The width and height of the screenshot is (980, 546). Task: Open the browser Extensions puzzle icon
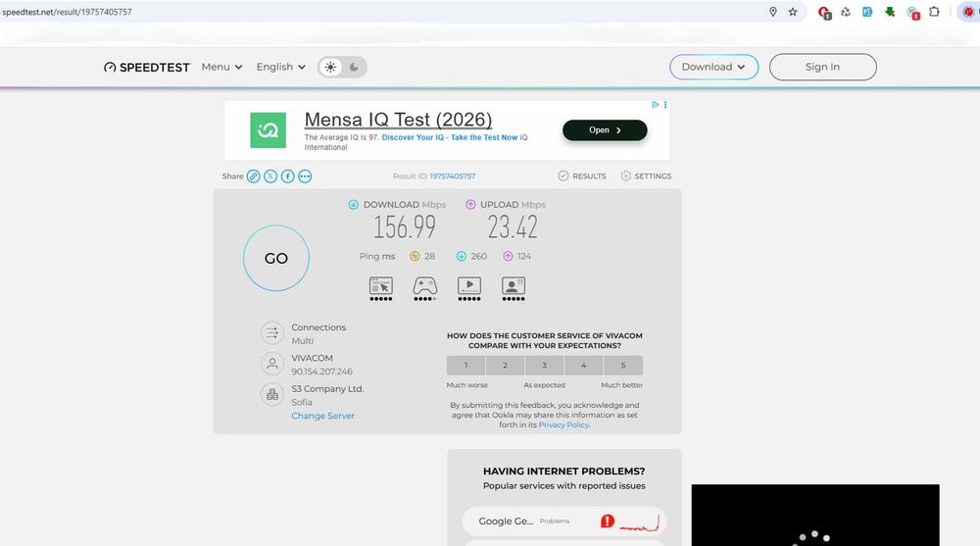[x=934, y=12]
